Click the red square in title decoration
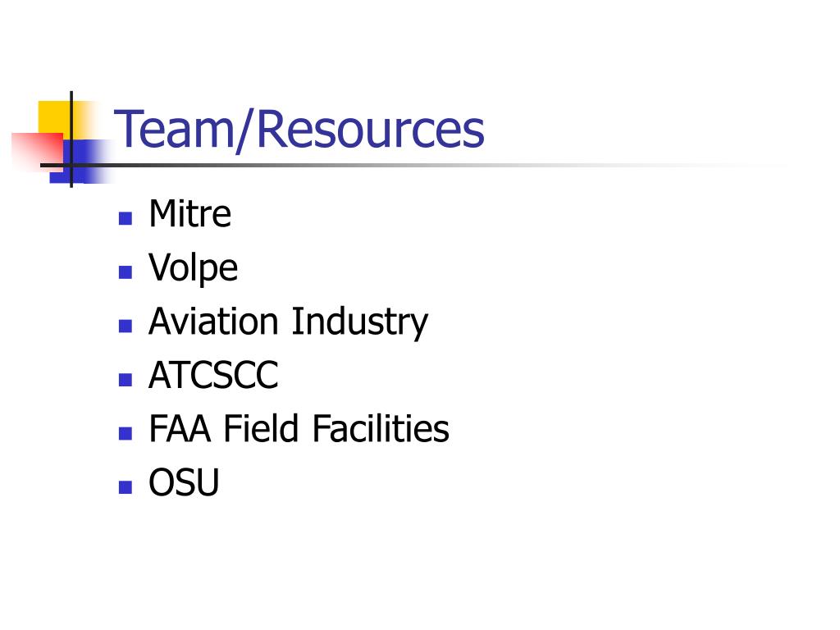 36,150
